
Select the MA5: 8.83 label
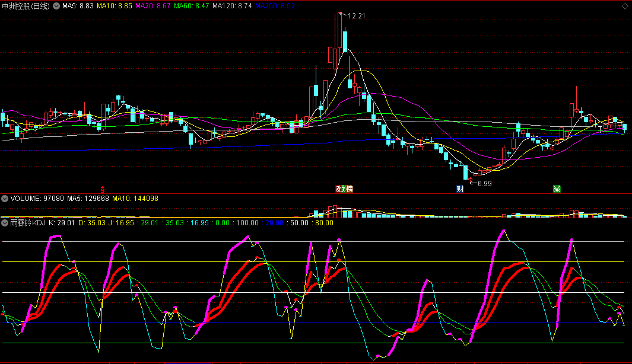[78, 6]
